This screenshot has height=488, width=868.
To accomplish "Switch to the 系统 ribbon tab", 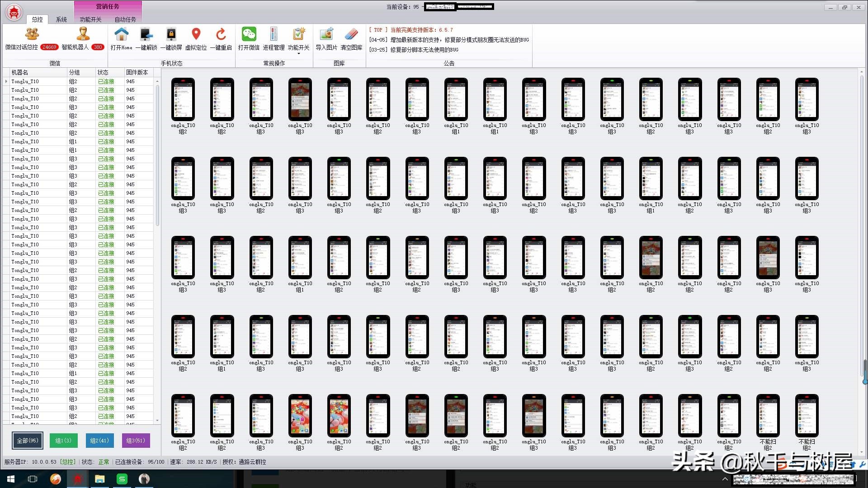I will click(x=61, y=19).
